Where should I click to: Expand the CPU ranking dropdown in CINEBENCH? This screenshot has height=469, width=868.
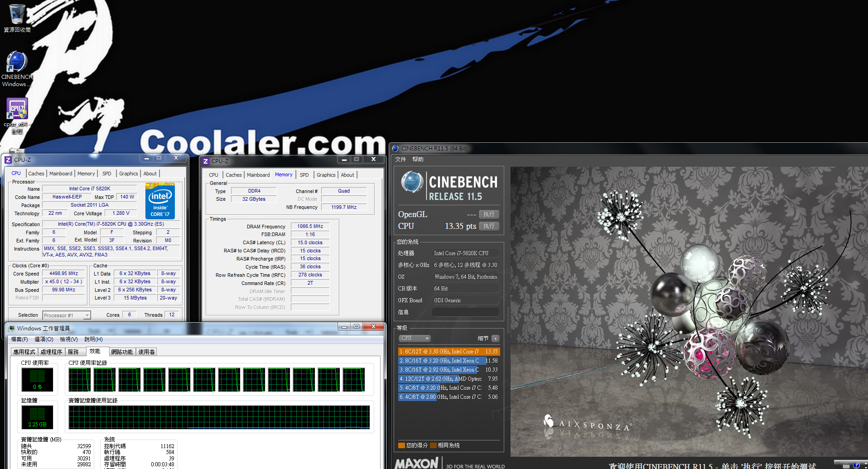click(415, 338)
